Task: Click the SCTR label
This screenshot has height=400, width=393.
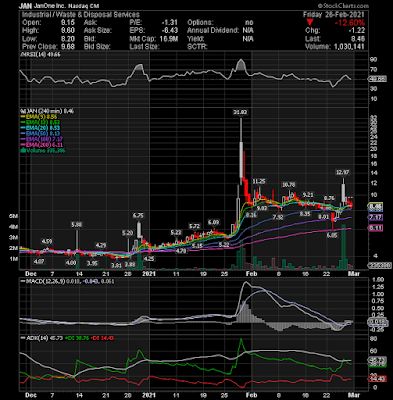Action: click(x=197, y=47)
